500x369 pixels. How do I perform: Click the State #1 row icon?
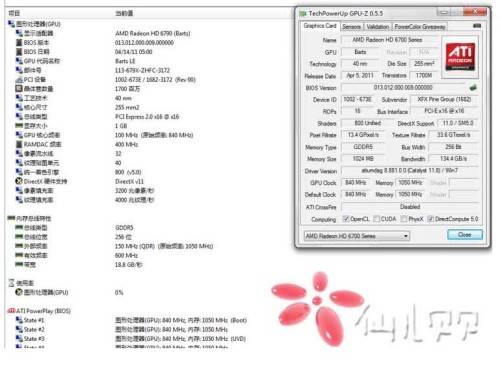(x=19, y=320)
